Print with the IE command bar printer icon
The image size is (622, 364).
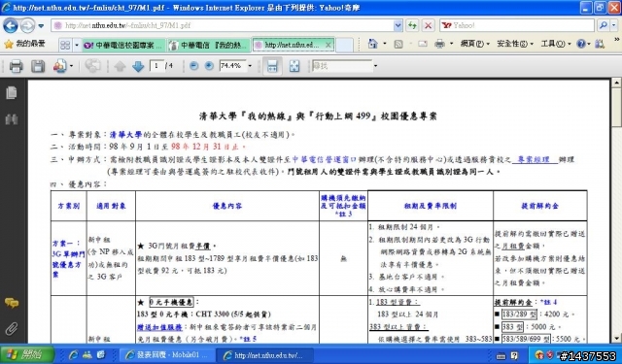pos(439,44)
